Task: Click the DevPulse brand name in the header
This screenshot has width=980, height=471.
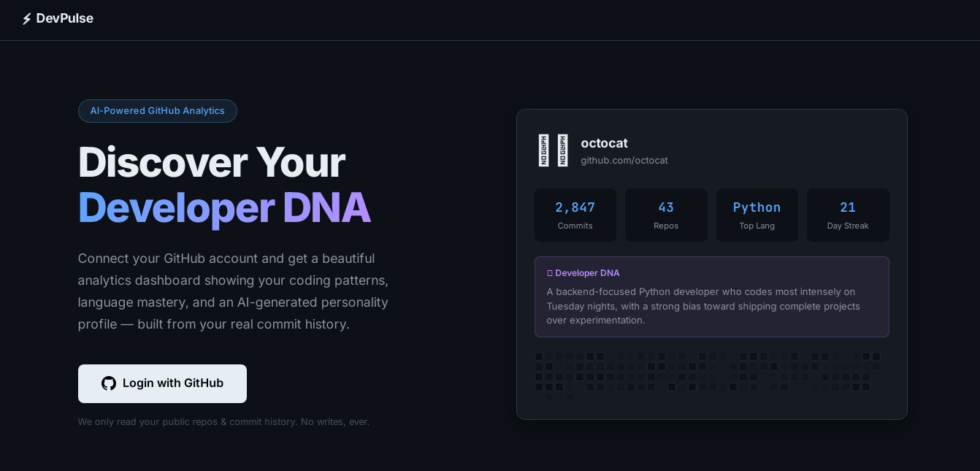Action: pyautogui.click(x=64, y=18)
